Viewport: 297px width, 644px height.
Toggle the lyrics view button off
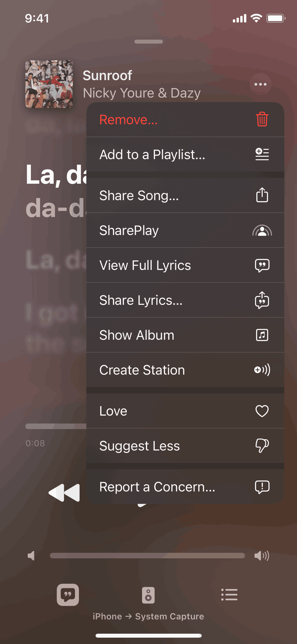[68, 595]
